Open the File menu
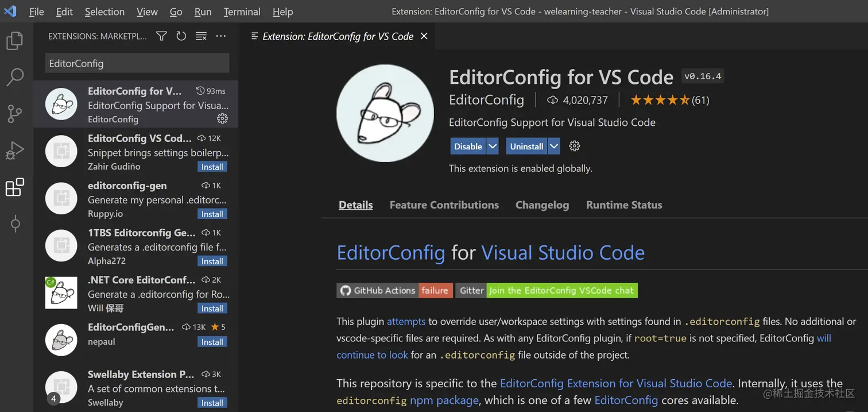Viewport: 868px width, 412px height. point(36,11)
